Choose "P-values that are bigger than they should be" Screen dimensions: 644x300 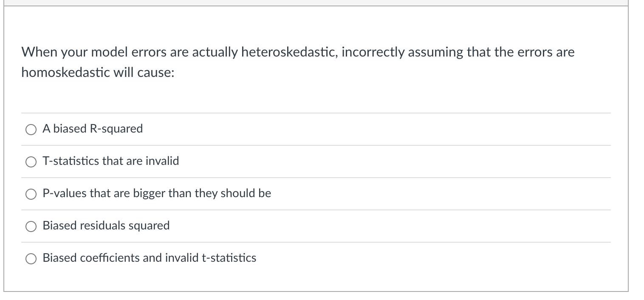click(30, 194)
